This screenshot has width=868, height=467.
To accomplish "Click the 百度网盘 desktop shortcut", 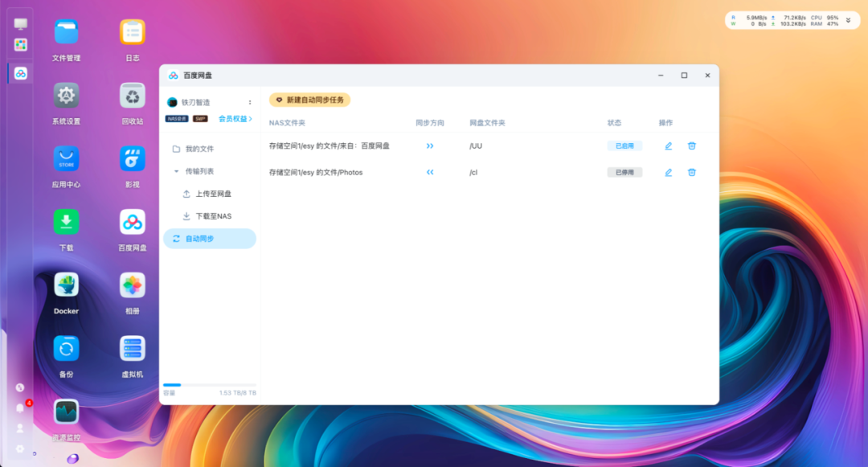I will (x=133, y=222).
